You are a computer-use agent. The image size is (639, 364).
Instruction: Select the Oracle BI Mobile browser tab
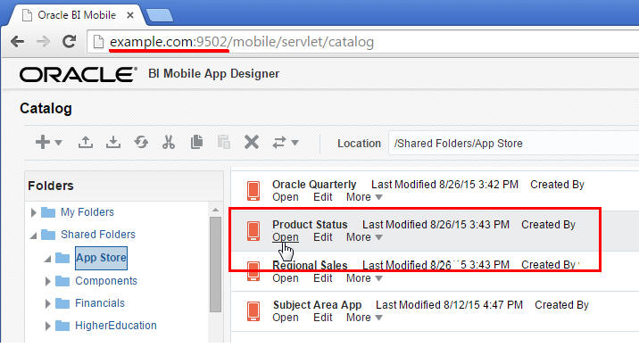78,15
